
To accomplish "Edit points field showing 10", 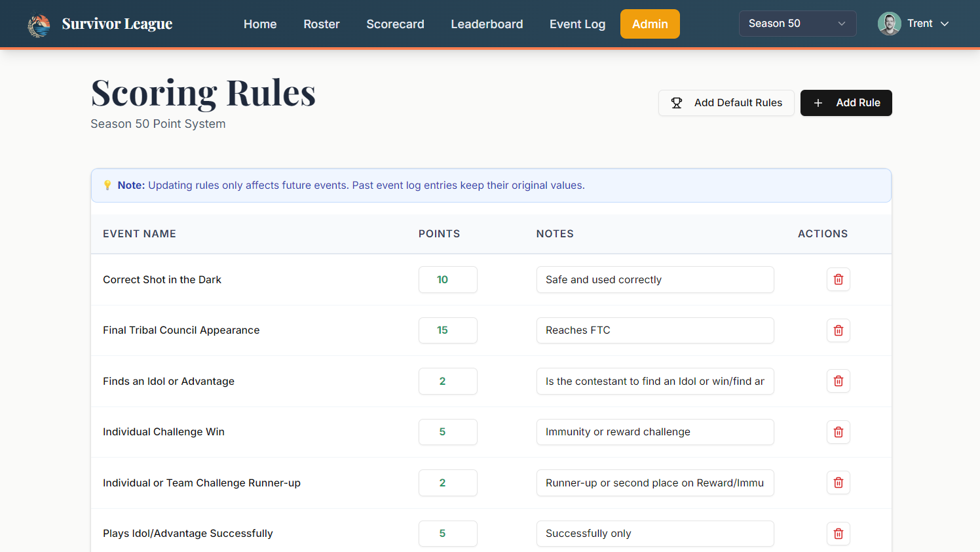I will pos(448,279).
